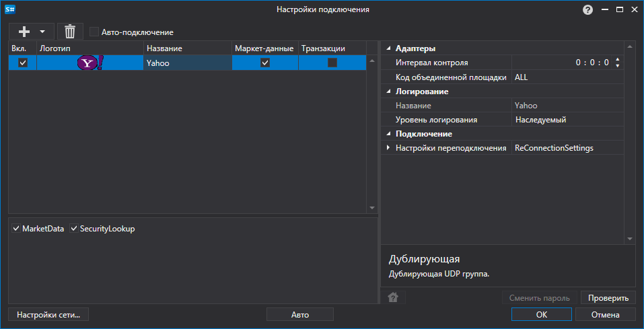Sort by the Логотип column header

pyautogui.click(x=90, y=48)
